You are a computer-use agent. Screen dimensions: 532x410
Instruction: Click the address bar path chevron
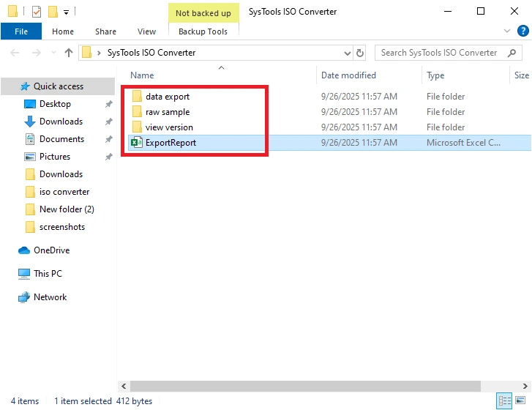(99, 53)
